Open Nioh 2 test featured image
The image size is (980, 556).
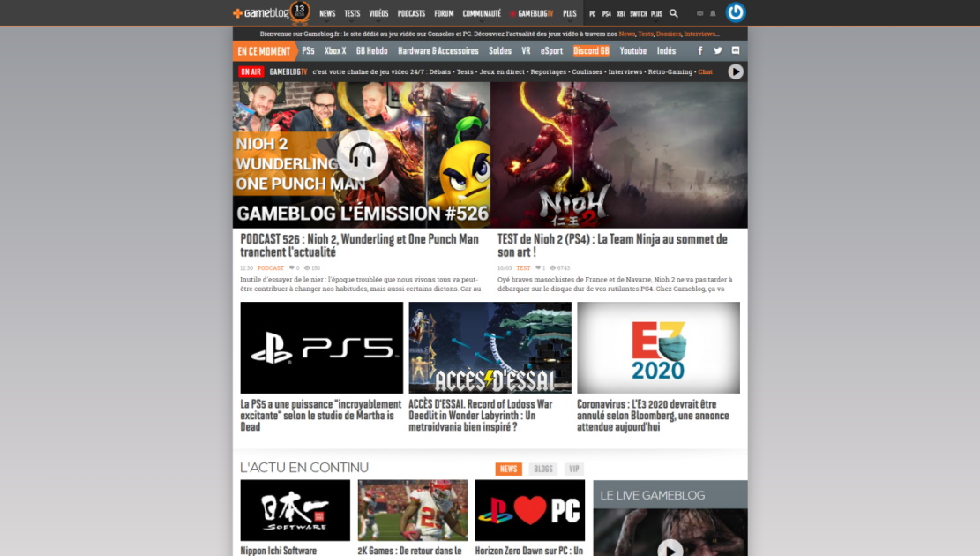[619, 155]
